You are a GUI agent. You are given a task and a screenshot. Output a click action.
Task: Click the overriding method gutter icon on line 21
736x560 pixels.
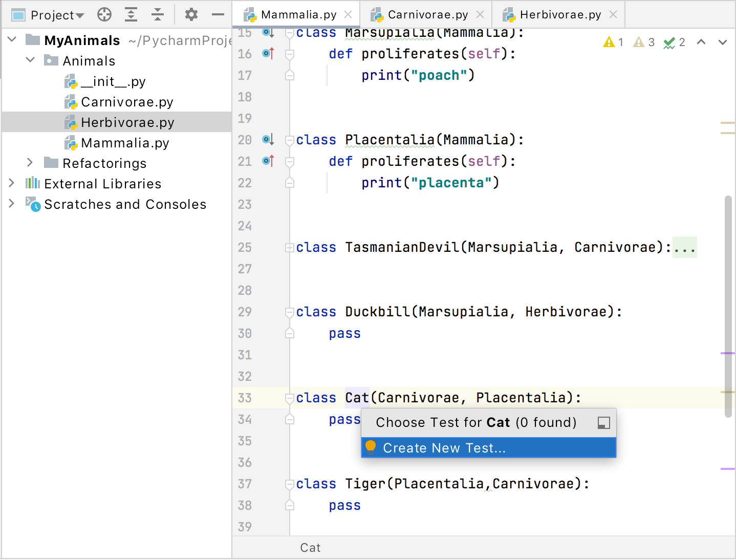tap(268, 161)
